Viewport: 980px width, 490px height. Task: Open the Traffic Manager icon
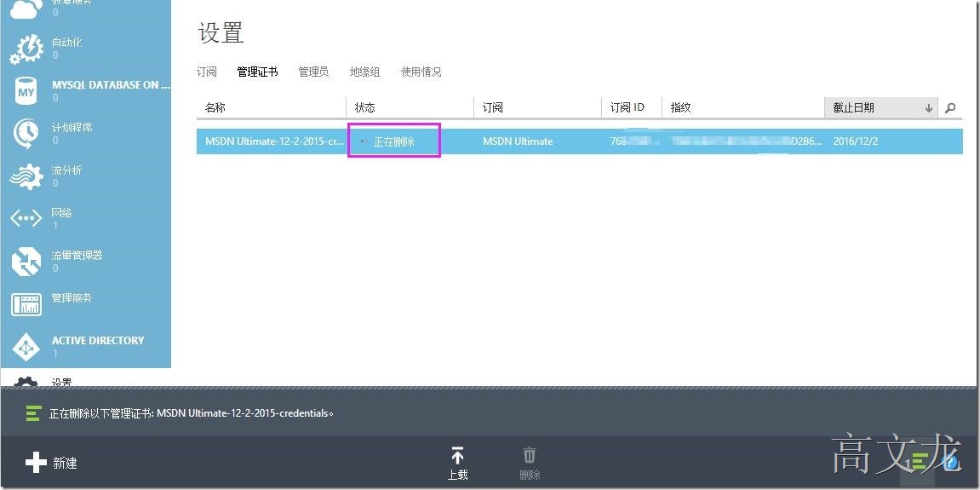point(26,262)
